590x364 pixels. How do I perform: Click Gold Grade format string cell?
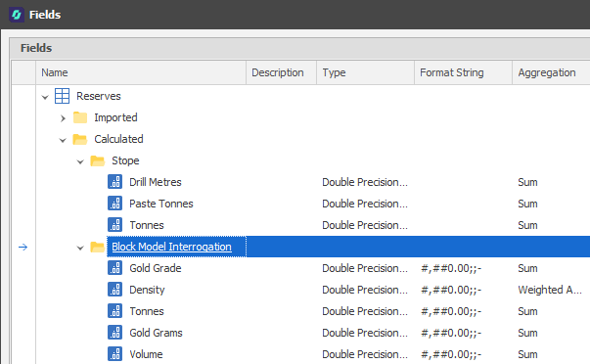point(463,268)
